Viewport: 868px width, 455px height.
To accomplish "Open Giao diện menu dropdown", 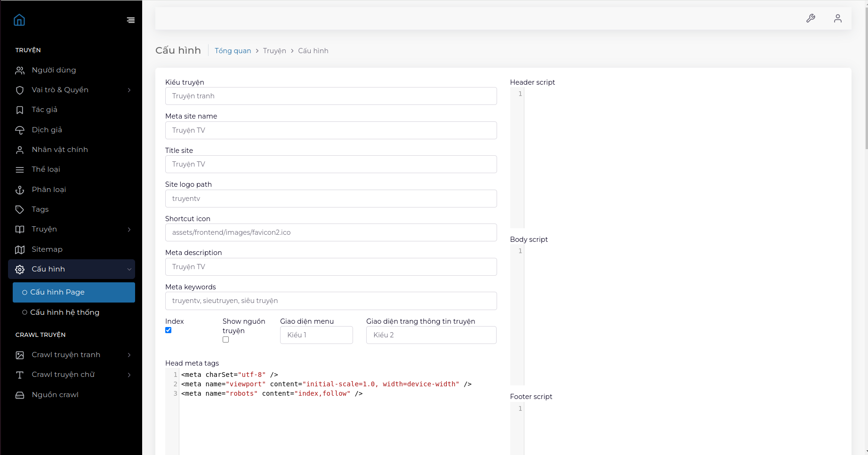I will coord(316,335).
